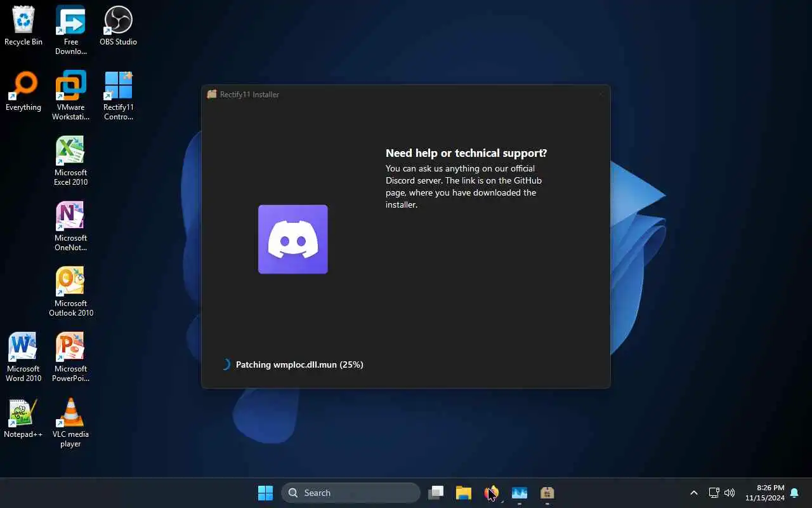This screenshot has height=508, width=812.
Task: Click the Discord logo in the installer
Action: tap(293, 239)
